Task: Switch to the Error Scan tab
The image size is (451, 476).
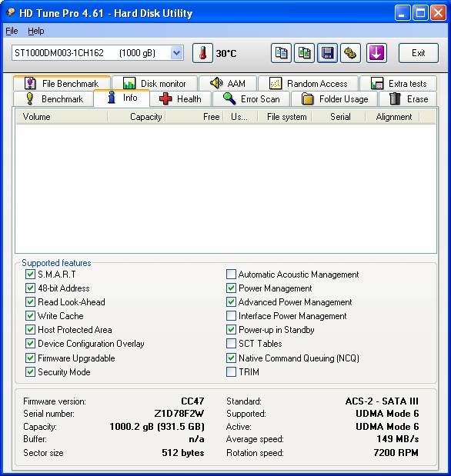Action: [252, 99]
